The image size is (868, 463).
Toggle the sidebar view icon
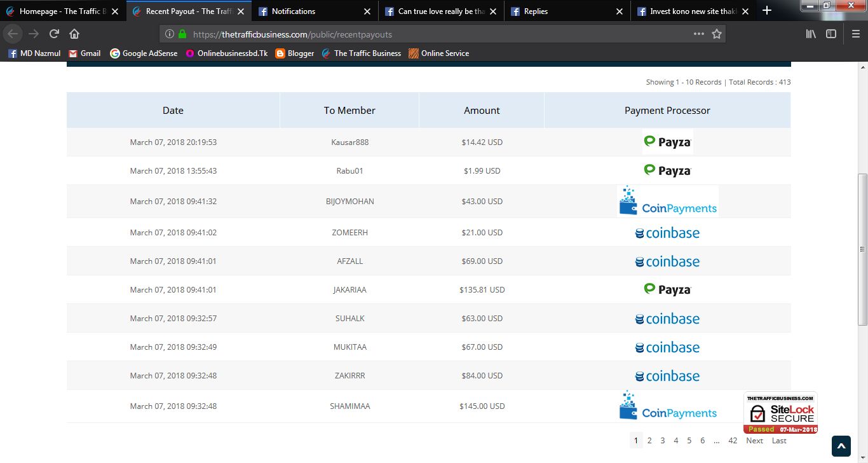[831, 34]
